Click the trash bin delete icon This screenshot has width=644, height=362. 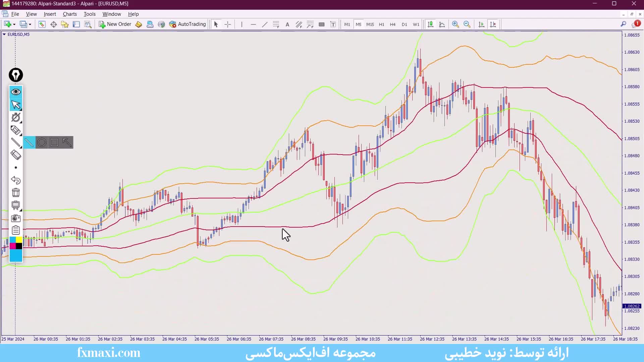(x=16, y=192)
